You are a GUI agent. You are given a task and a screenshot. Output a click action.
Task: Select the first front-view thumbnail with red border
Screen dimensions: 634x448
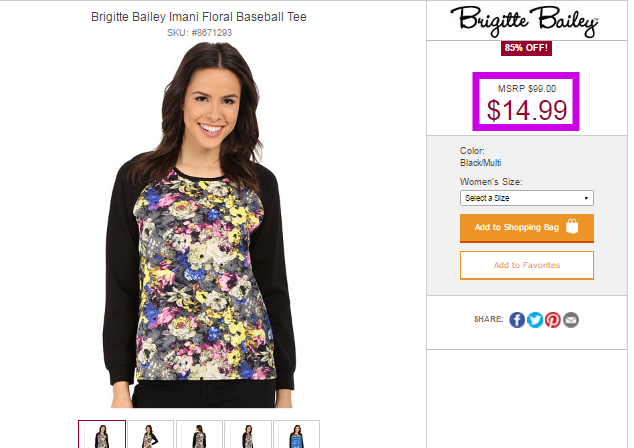coord(102,434)
